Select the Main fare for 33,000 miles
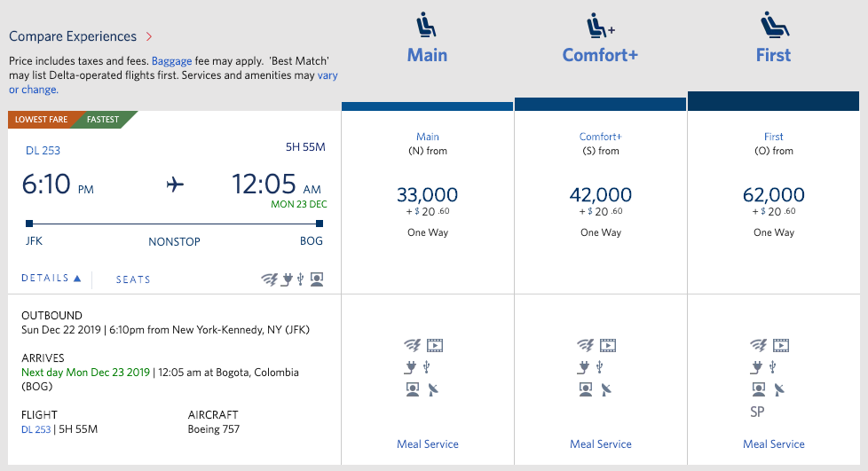Viewport: 868px width, 471px height. click(427, 195)
